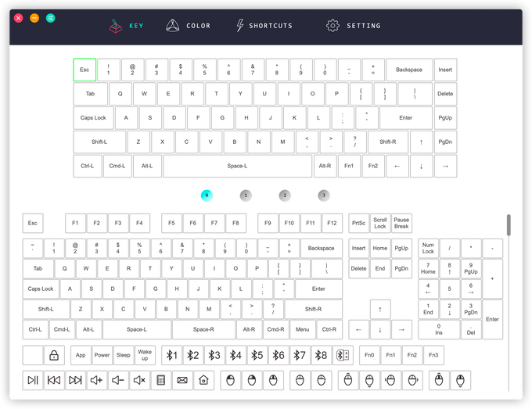The height and width of the screenshot is (409, 532).
Task: Go to the Setting tab
Action: click(354, 26)
